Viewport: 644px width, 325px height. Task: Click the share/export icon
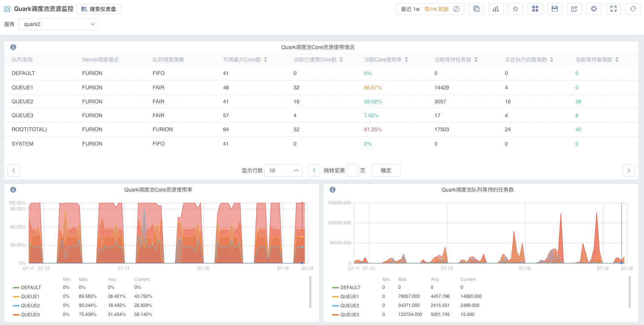[x=574, y=9]
